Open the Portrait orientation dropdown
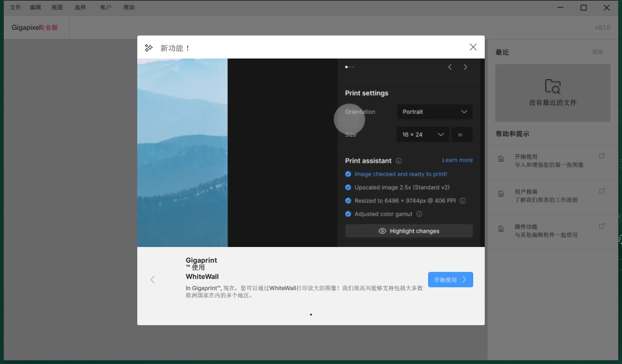 coord(434,111)
